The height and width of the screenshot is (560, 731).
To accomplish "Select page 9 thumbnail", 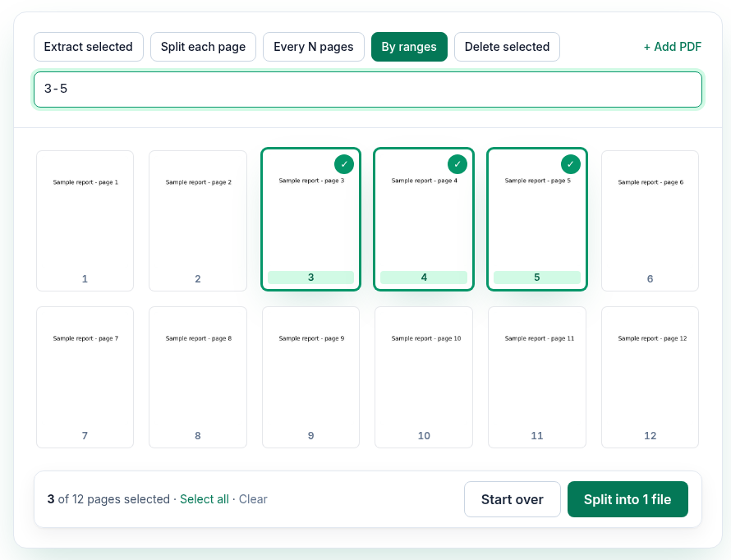I will (x=311, y=378).
